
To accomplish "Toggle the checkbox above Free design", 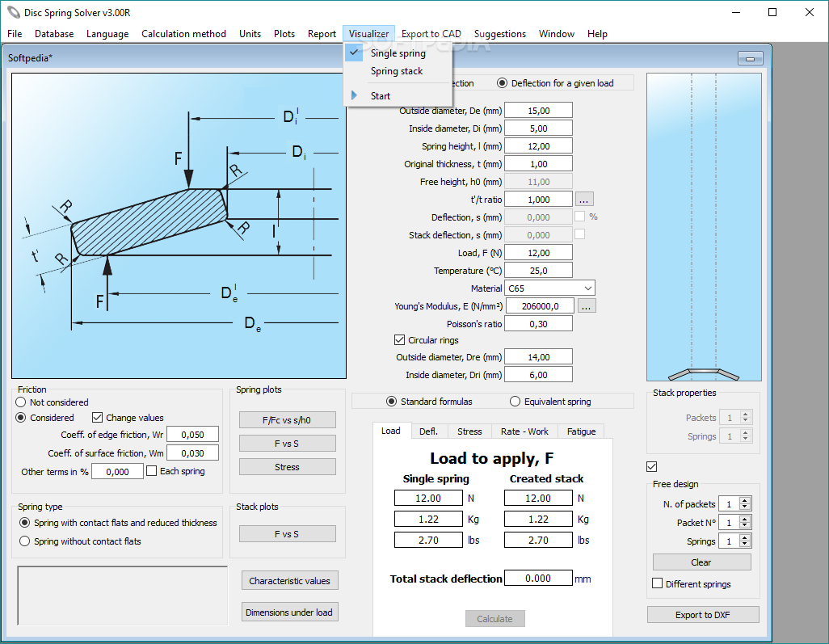I will [652, 466].
